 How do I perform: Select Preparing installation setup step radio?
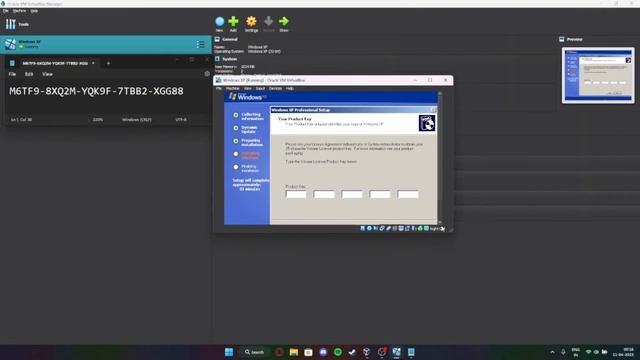tap(236, 141)
